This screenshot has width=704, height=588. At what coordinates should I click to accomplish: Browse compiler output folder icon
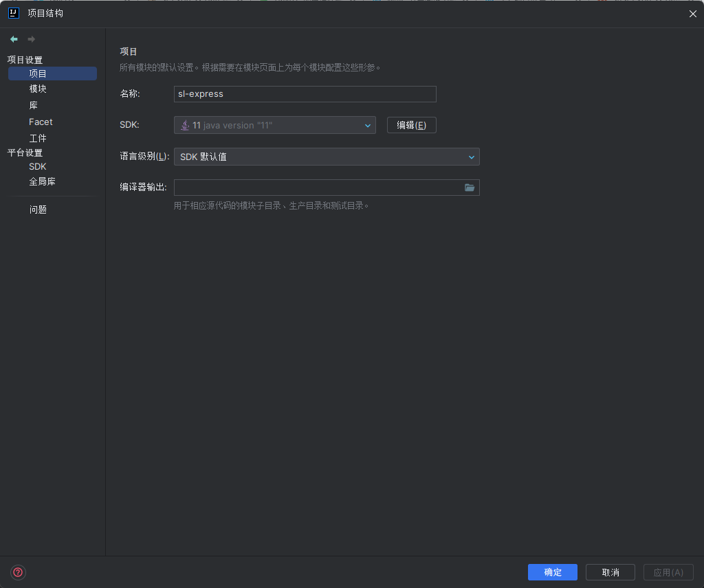470,188
